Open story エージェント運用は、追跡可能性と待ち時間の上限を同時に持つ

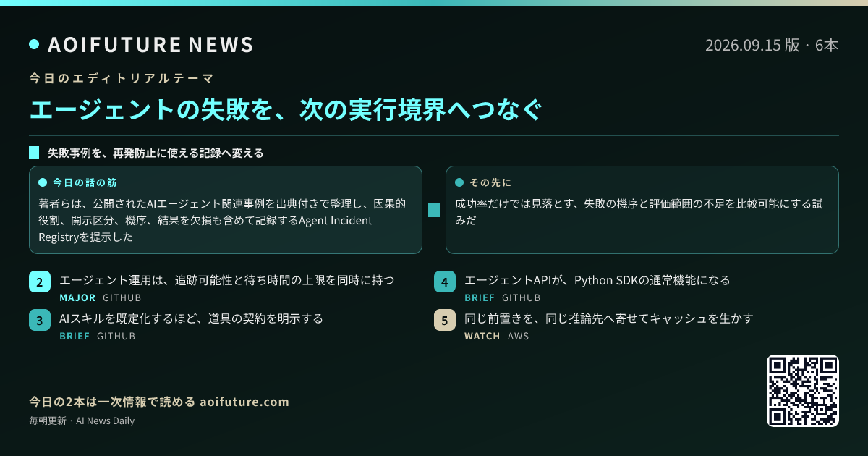point(227,280)
